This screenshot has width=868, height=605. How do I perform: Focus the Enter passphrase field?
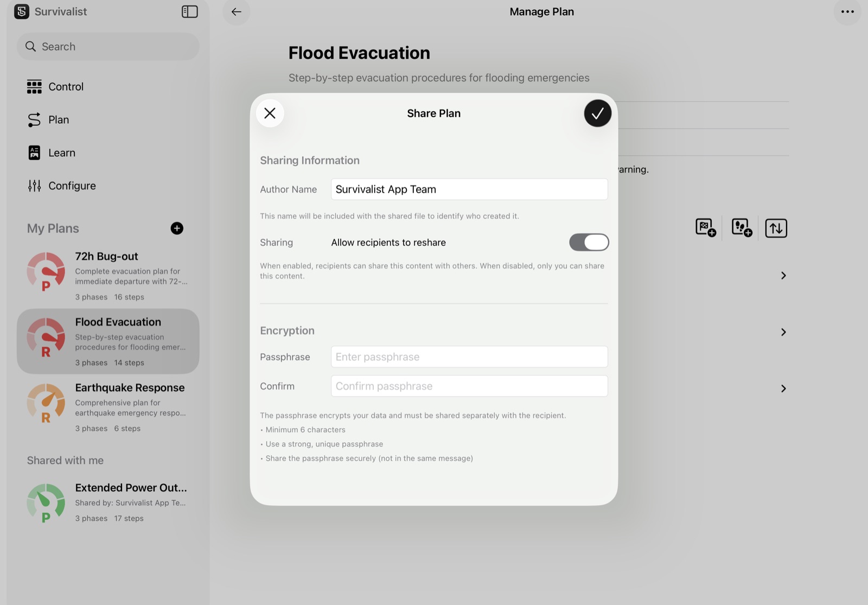click(x=469, y=357)
